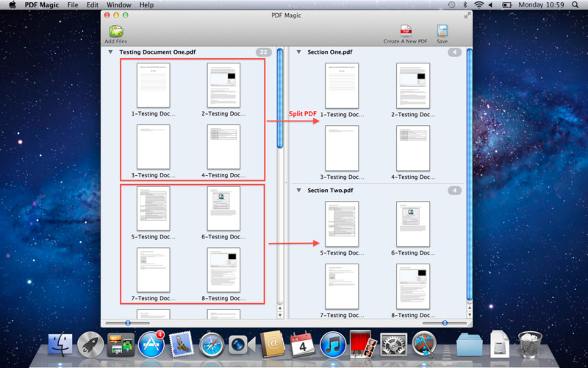The image size is (588, 368).
Task: Select page 8 thumbnail in Testing Document One
Action: click(223, 270)
